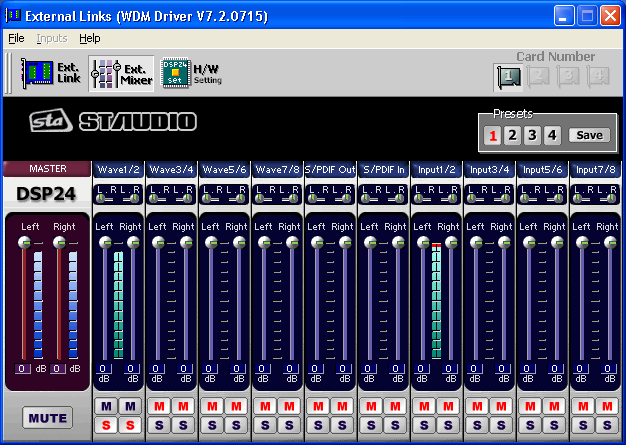This screenshot has height=445, width=626.
Task: Click the Master left dB value field
Action: tap(22, 369)
